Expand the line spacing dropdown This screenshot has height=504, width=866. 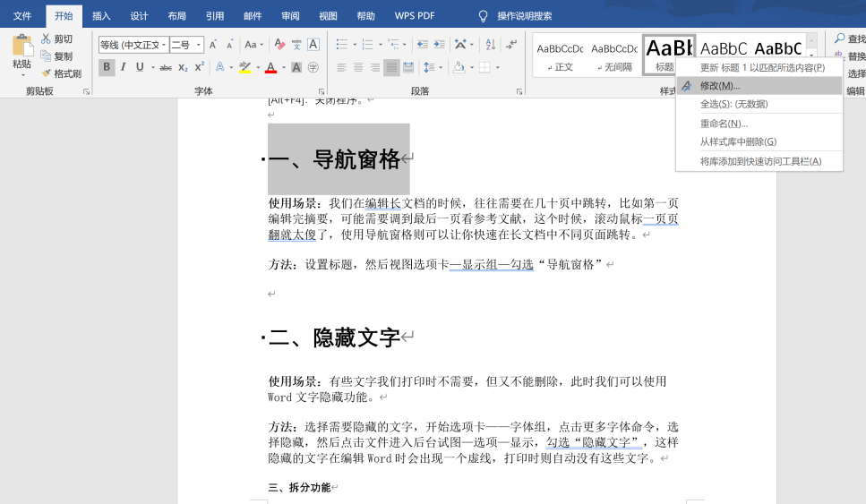[x=440, y=67]
